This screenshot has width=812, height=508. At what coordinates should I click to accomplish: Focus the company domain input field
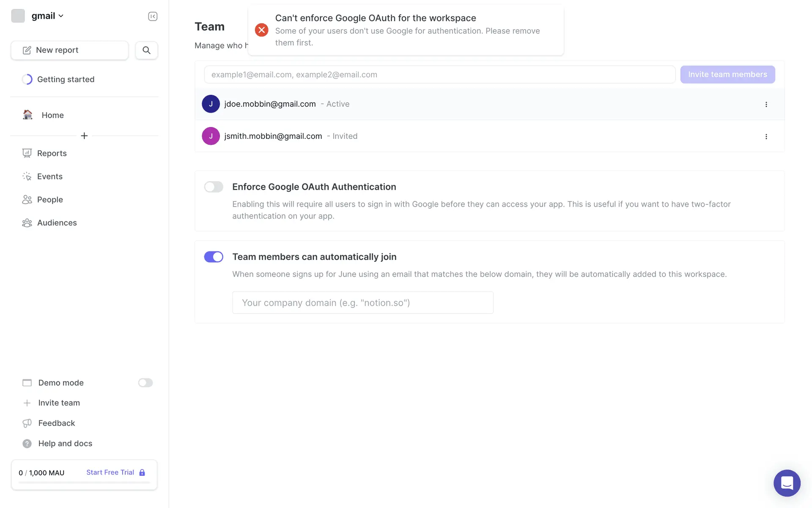(x=362, y=303)
